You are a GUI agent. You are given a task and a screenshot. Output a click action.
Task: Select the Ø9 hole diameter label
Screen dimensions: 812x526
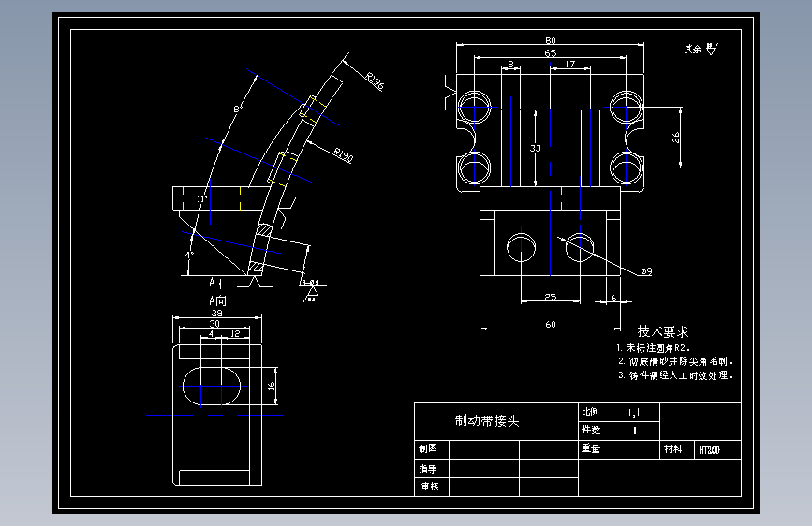click(646, 271)
